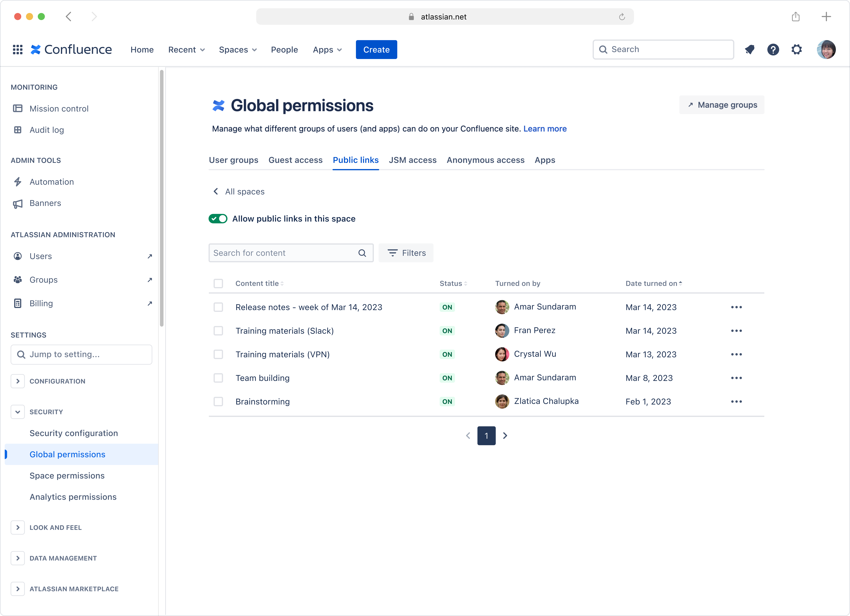Open the Learn more link

coord(545,128)
